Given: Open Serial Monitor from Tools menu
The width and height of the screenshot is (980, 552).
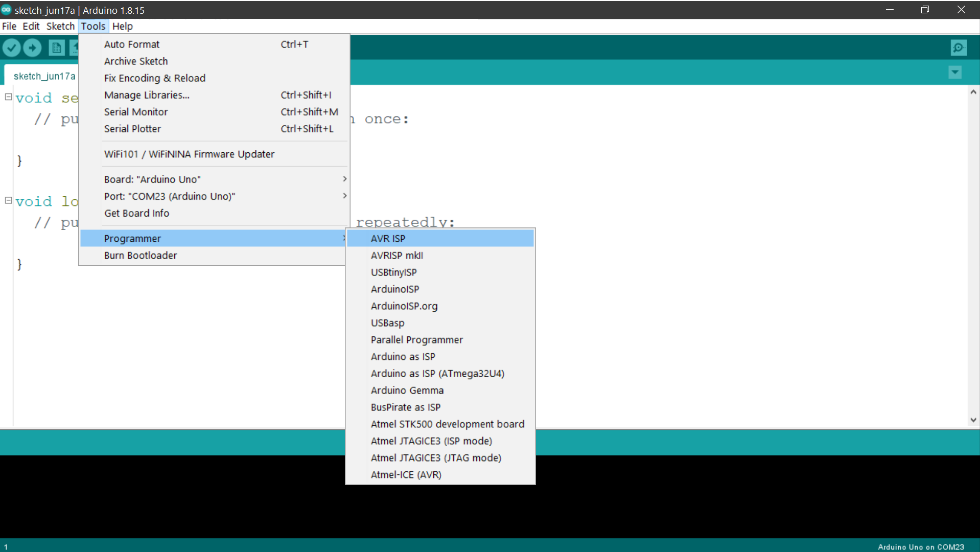Looking at the screenshot, I should coord(214,112).
